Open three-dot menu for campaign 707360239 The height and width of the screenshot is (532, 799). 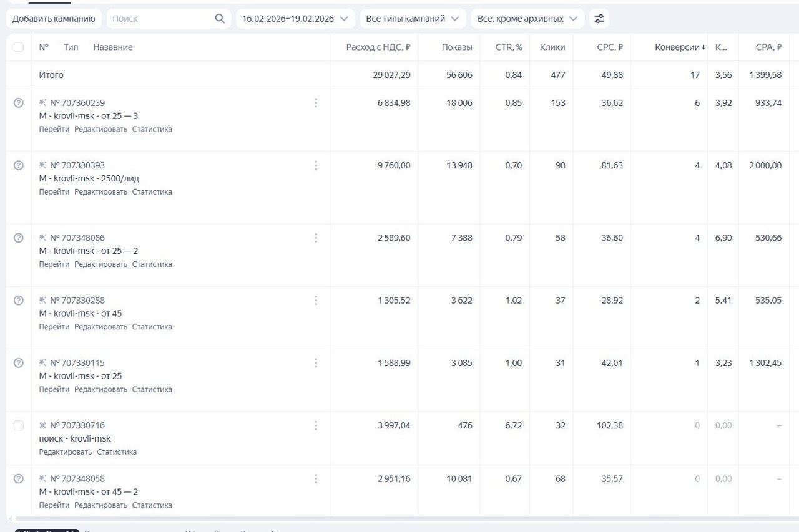click(316, 103)
